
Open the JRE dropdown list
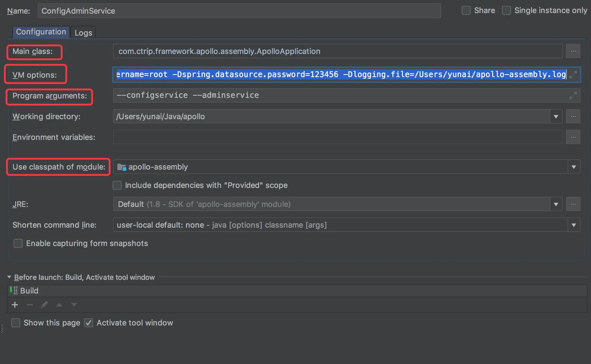(x=556, y=204)
